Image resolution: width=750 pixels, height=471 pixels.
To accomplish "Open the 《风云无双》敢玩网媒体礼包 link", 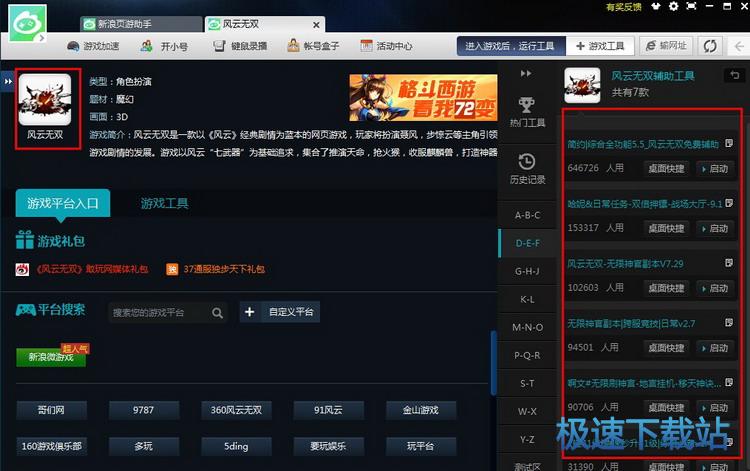I will (x=92, y=269).
